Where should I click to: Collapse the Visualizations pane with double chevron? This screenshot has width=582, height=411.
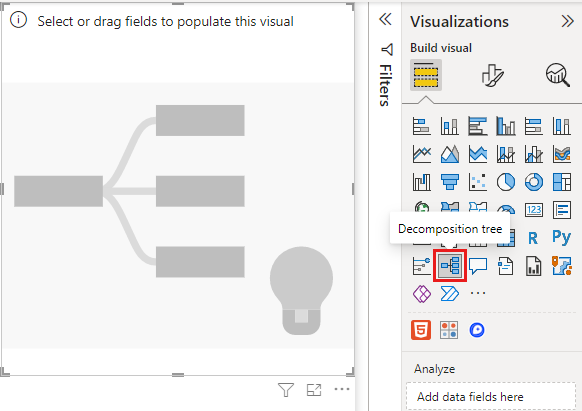point(568,21)
